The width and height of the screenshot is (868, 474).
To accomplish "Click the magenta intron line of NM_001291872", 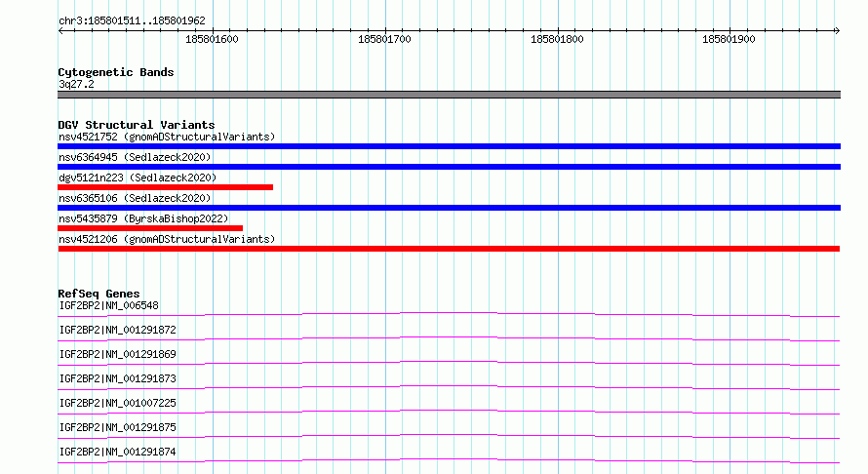I will (x=449, y=338).
